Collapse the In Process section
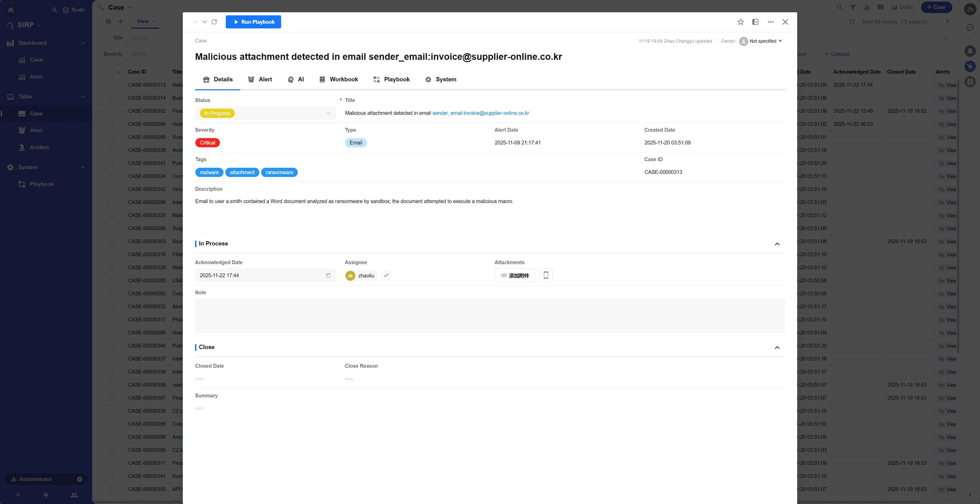Viewport: 980px width, 504px height. 777,244
